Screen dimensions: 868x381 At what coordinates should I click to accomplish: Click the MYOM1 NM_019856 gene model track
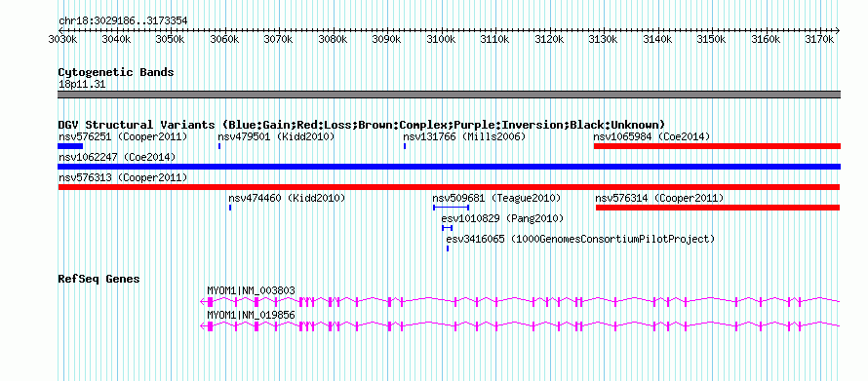coord(520,325)
